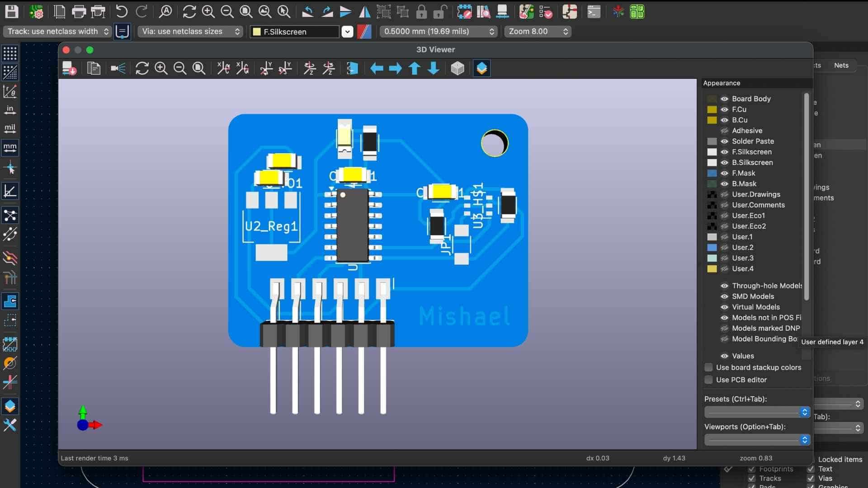
Task: Hide the F.Silkscreen layer eye toggle
Action: (724, 152)
